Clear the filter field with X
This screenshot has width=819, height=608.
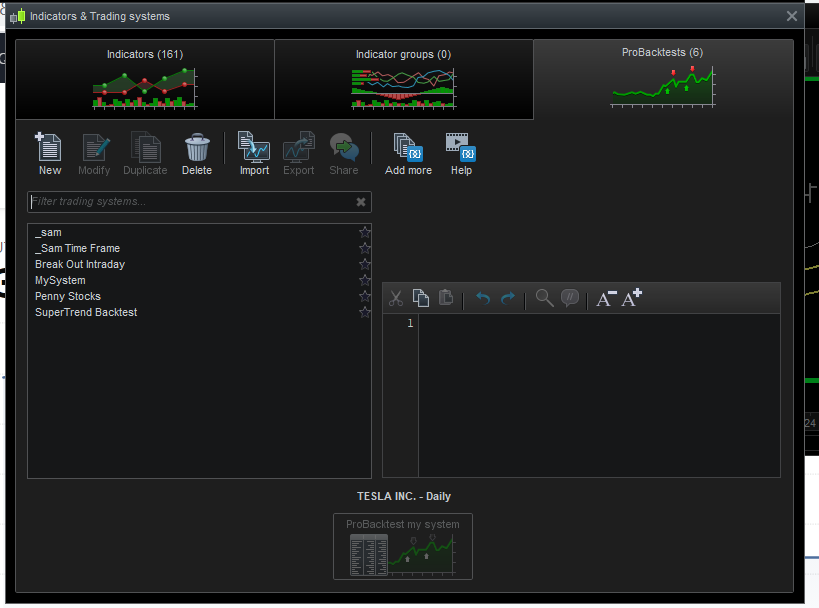[x=361, y=202]
